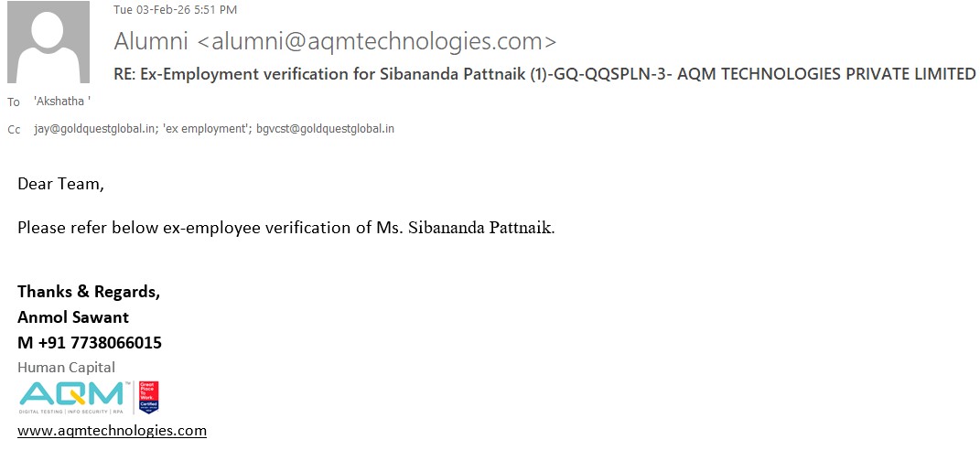This screenshot has width=980, height=450.
Task: Click the signature name Anmol Sawant
Action: 73,317
